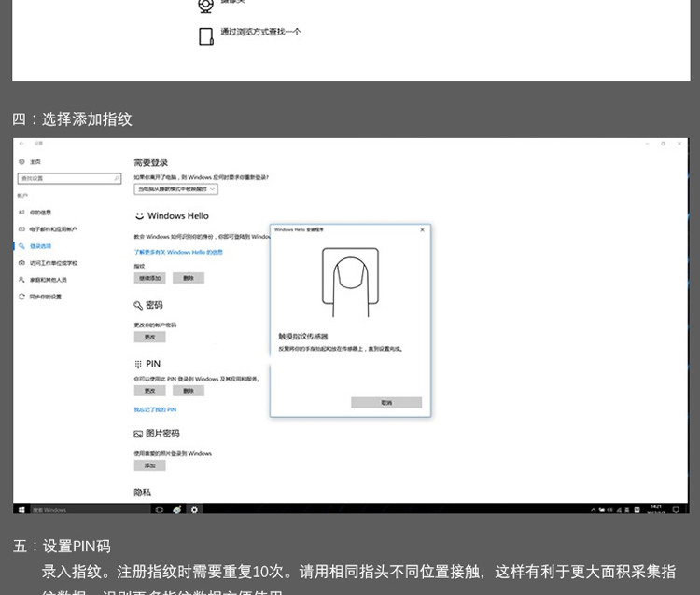Image resolution: width=700 pixels, height=595 pixels.
Task: Focus the 查找设置 search box
Action: click(69, 178)
